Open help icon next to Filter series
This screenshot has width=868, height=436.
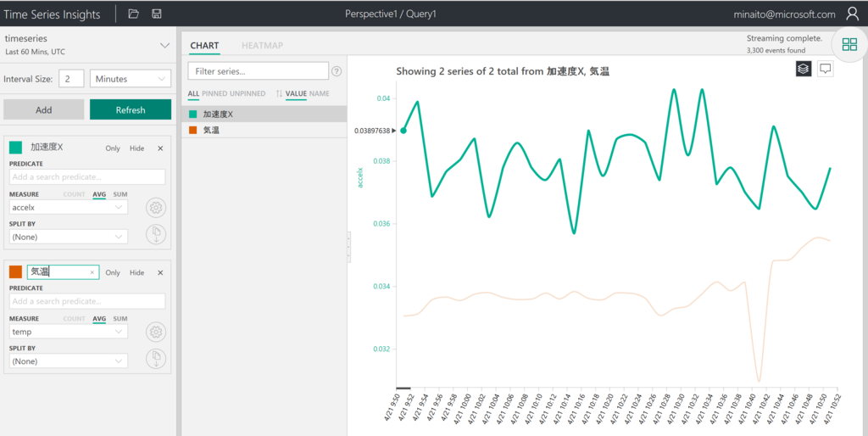[x=337, y=71]
